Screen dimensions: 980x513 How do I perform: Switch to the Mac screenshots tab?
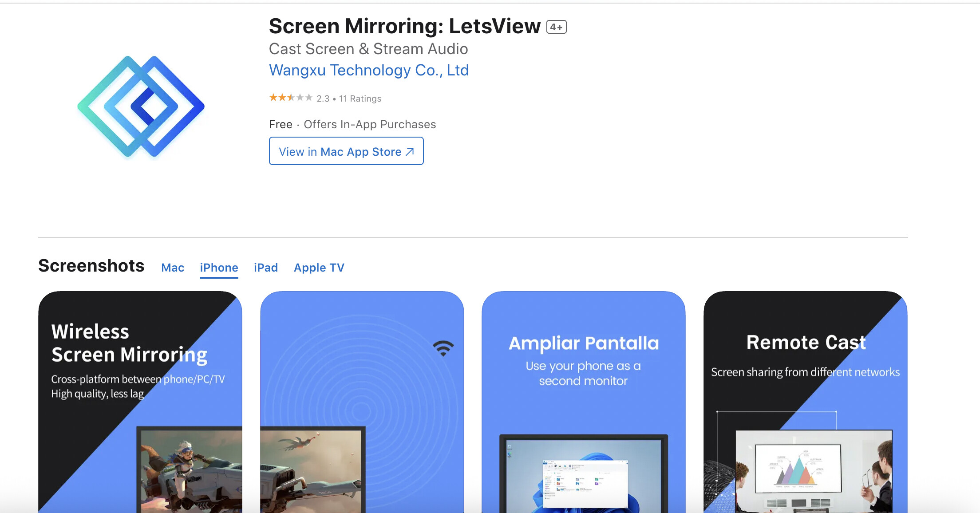click(x=173, y=268)
